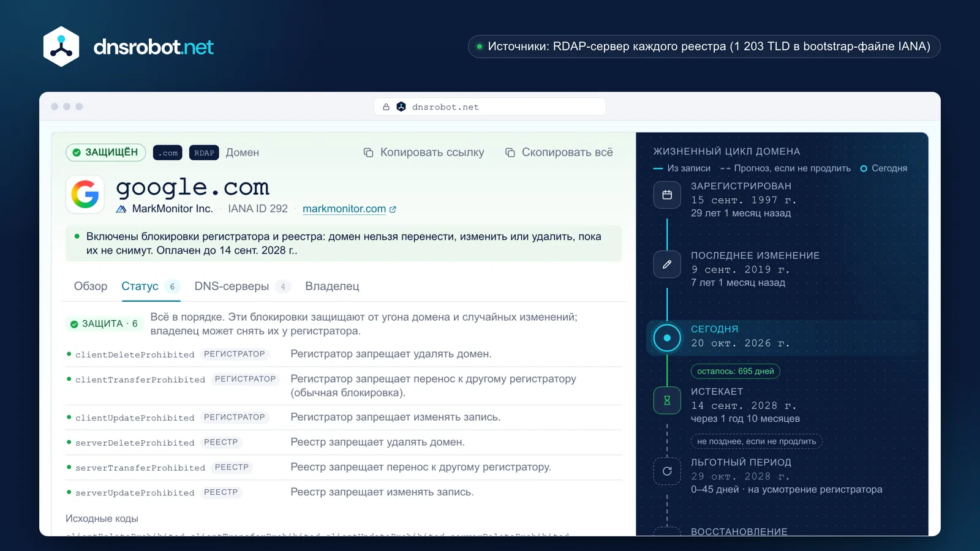Open the DNS-серверы tab
Screen dimensions: 980x551
point(243,286)
